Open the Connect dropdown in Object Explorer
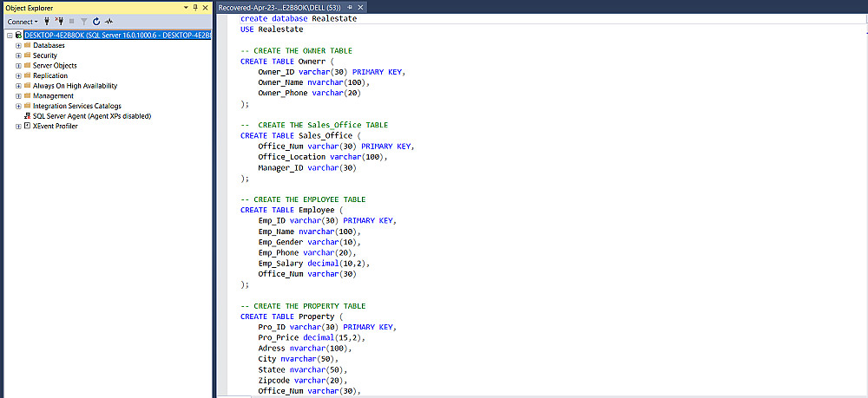Image resolution: width=868 pixels, height=398 pixels. (x=23, y=22)
